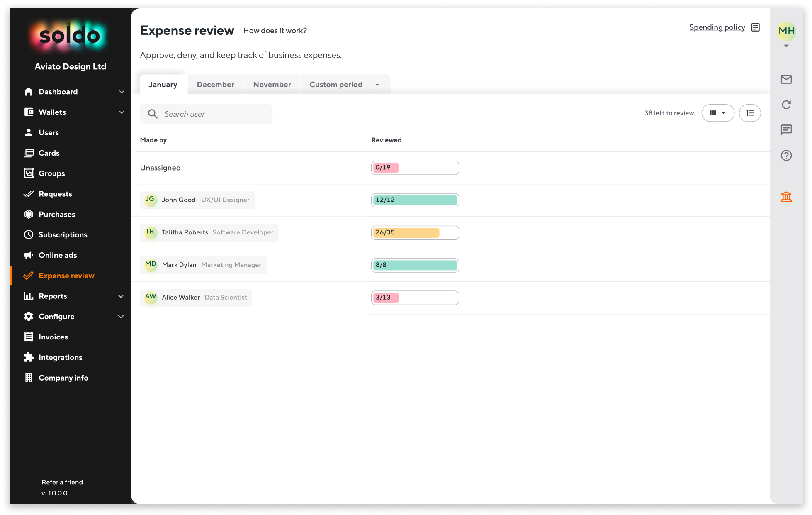
Task: Open the chat support icon
Action: 786,130
